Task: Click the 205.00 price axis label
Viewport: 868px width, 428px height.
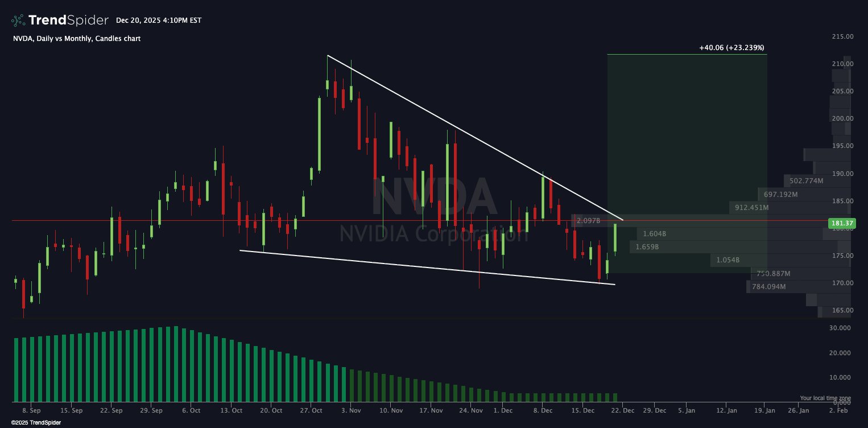Action: [842, 91]
